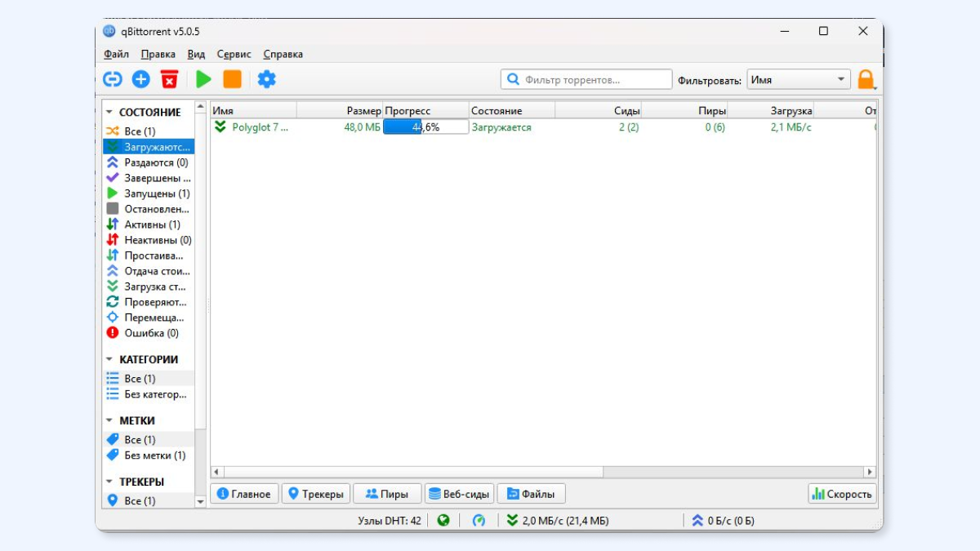
Task: Collapse the МЕТКИ section
Action: 109,420
